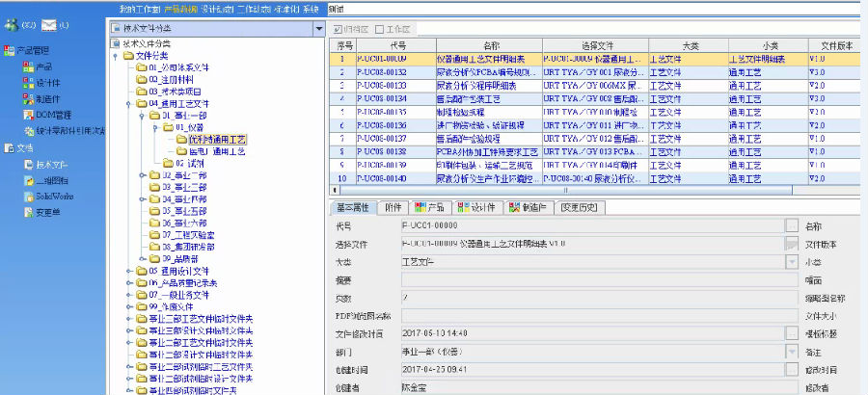Open 技术文件 under 文档
This screenshot has width=868, height=395.
click(x=53, y=165)
